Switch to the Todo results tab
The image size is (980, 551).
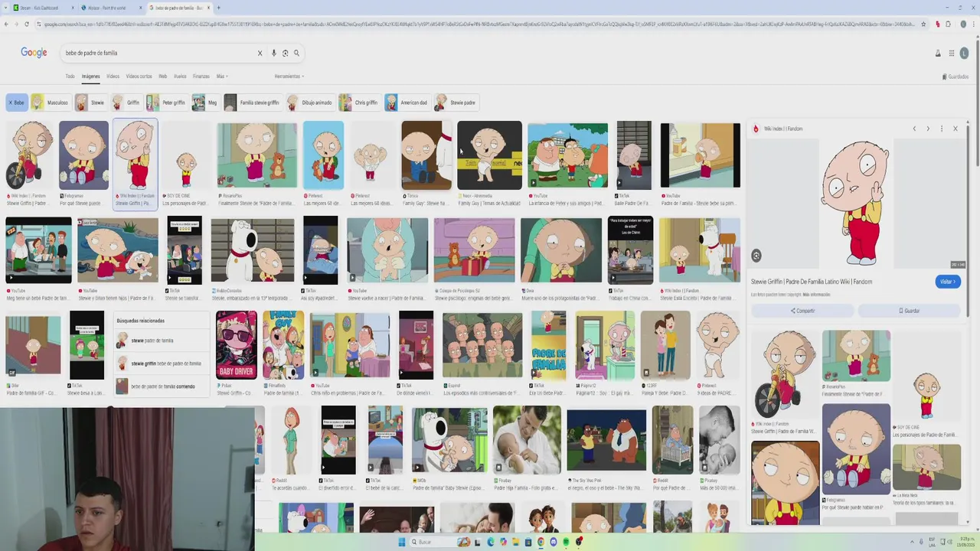pos(70,77)
